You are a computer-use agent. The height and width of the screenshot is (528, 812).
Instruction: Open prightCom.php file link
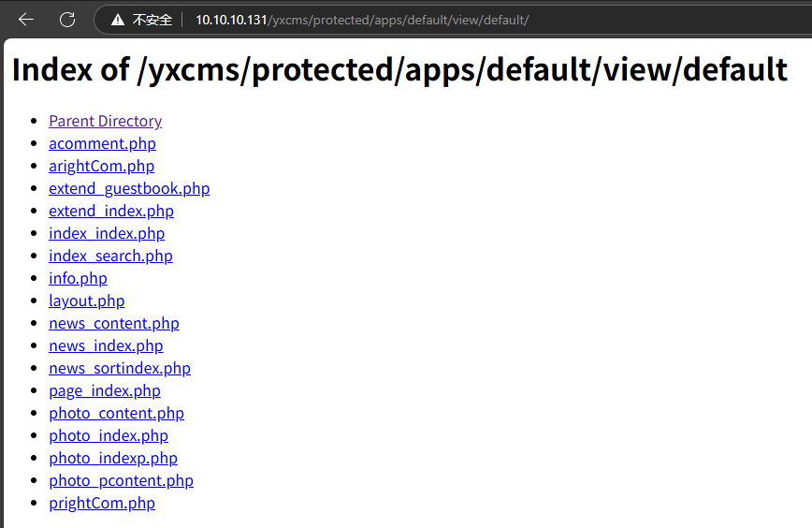[102, 503]
